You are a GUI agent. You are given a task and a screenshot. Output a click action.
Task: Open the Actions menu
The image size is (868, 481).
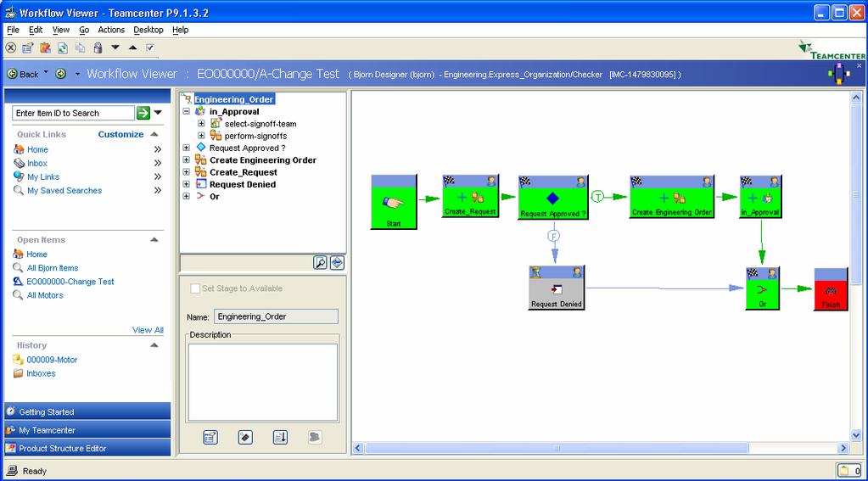pos(111,30)
